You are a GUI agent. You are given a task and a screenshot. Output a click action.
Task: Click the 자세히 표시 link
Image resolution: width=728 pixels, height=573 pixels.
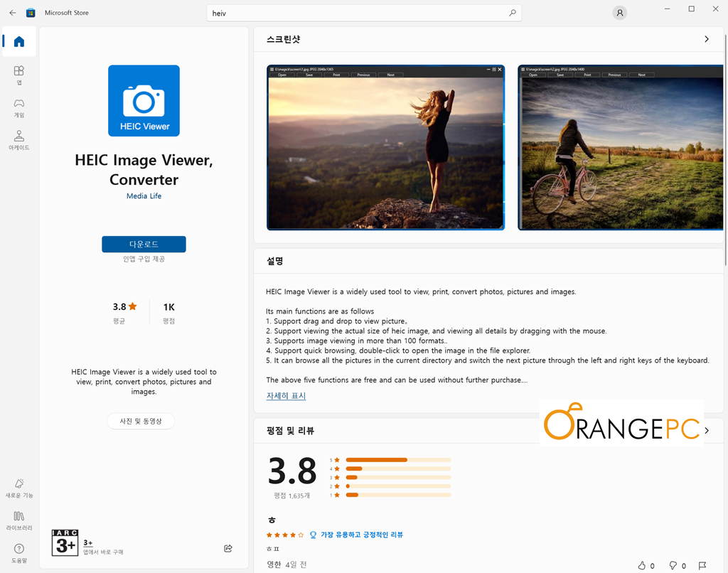pyautogui.click(x=286, y=395)
